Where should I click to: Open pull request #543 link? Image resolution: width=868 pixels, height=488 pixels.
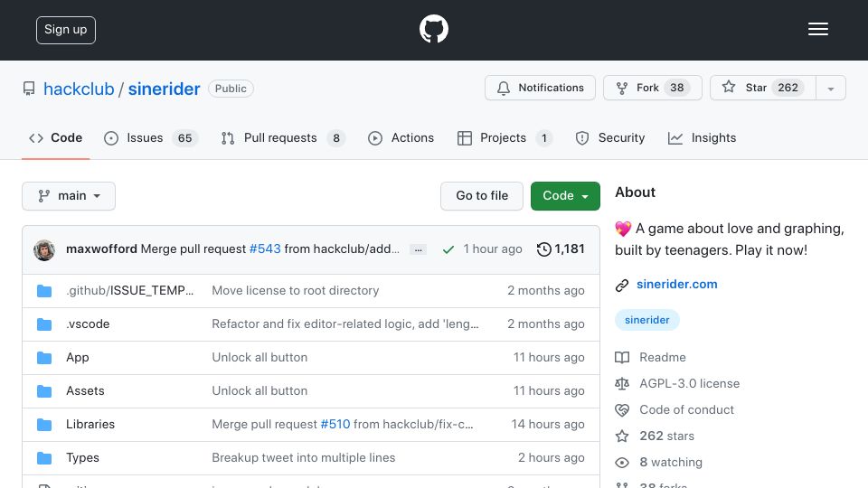tap(265, 249)
